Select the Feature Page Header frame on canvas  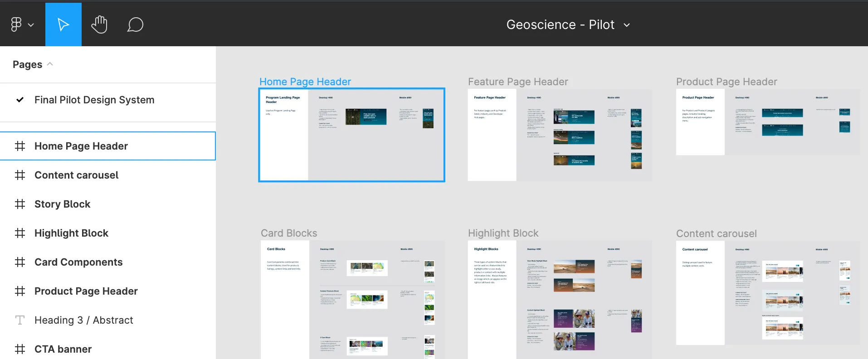560,135
